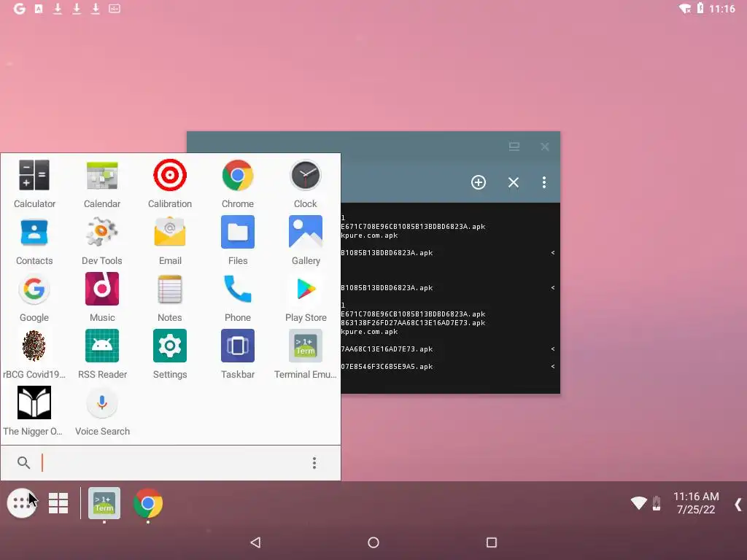
Task: Launch Dev Tools
Action: [102, 241]
